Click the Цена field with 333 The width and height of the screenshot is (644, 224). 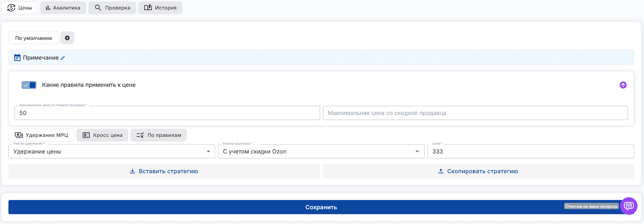tap(530, 152)
